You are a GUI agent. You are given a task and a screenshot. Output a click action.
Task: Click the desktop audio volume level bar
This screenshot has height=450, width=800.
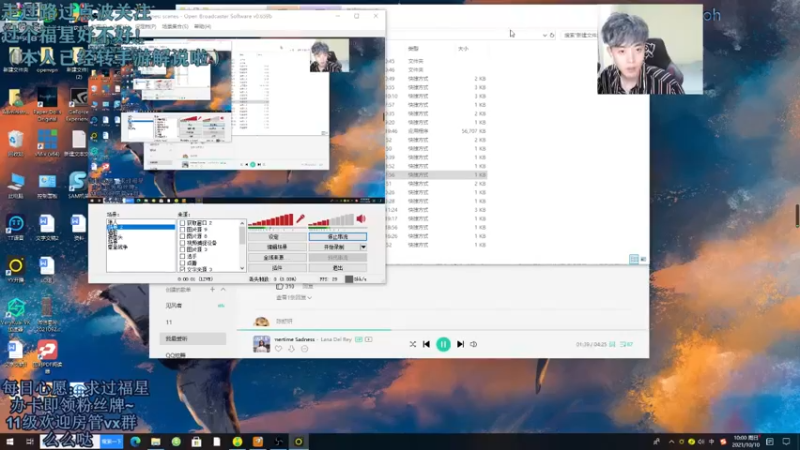[x=331, y=220]
